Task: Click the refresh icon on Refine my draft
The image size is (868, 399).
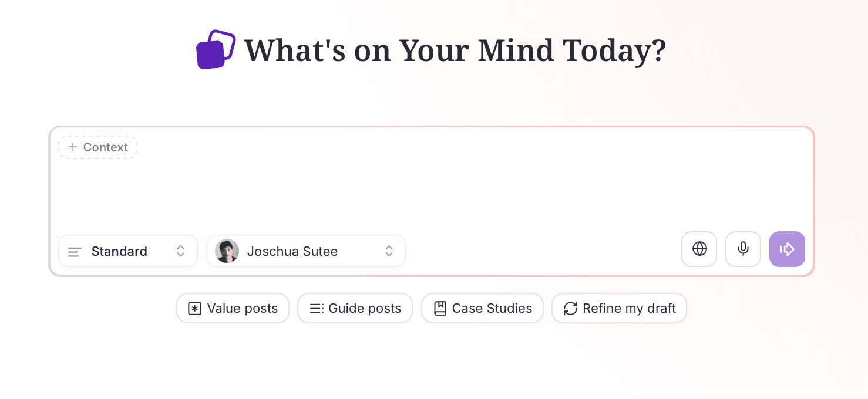Action: tap(570, 307)
